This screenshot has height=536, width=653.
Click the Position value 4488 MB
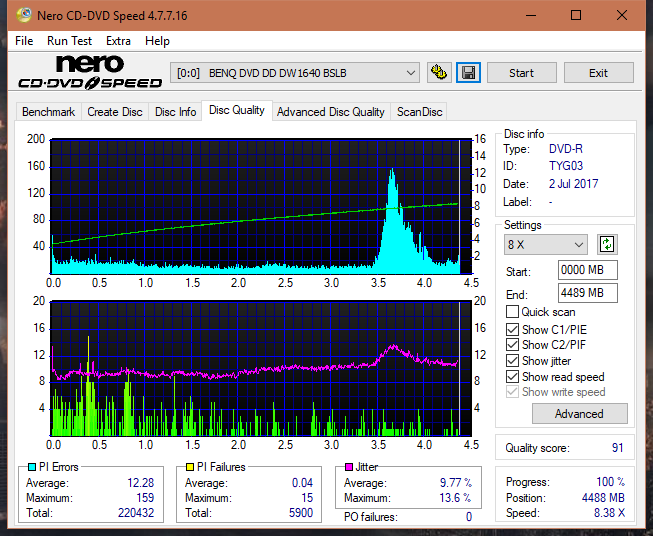[603, 498]
